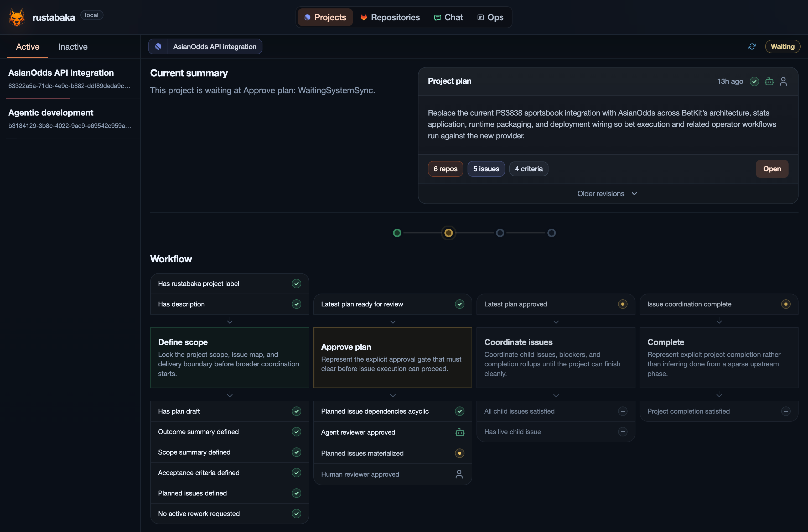This screenshot has height=532, width=808.
Task: Select the robot agent icon on Project plan
Action: (769, 81)
